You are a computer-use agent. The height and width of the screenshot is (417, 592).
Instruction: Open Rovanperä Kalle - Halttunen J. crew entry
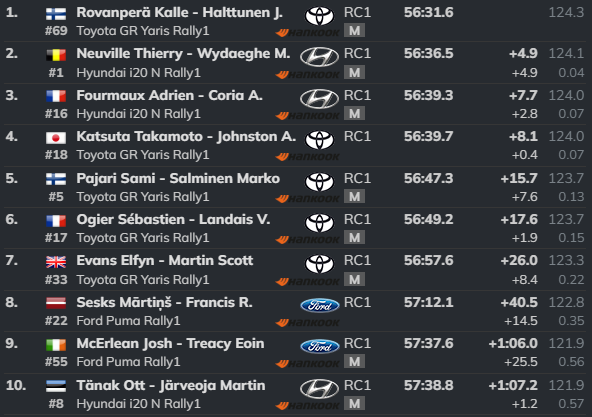179,12
